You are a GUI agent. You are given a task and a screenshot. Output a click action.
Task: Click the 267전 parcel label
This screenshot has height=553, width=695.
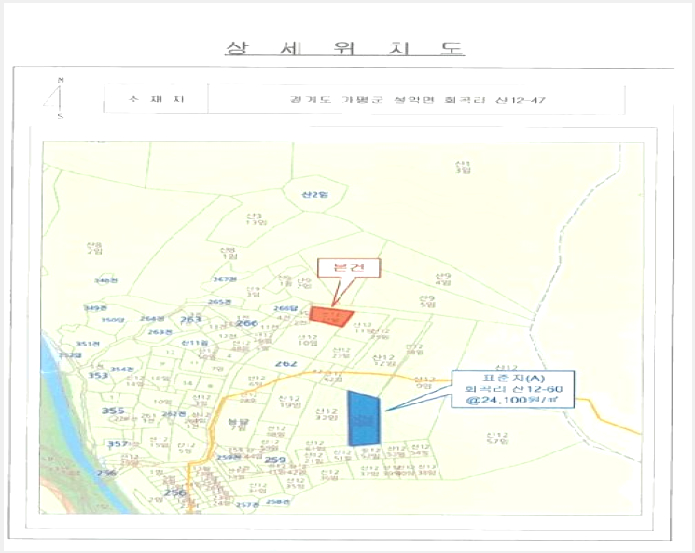click(x=225, y=279)
